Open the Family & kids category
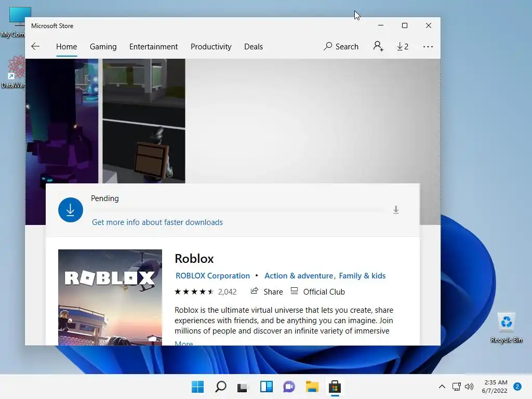This screenshot has height=399, width=532. coord(362,276)
